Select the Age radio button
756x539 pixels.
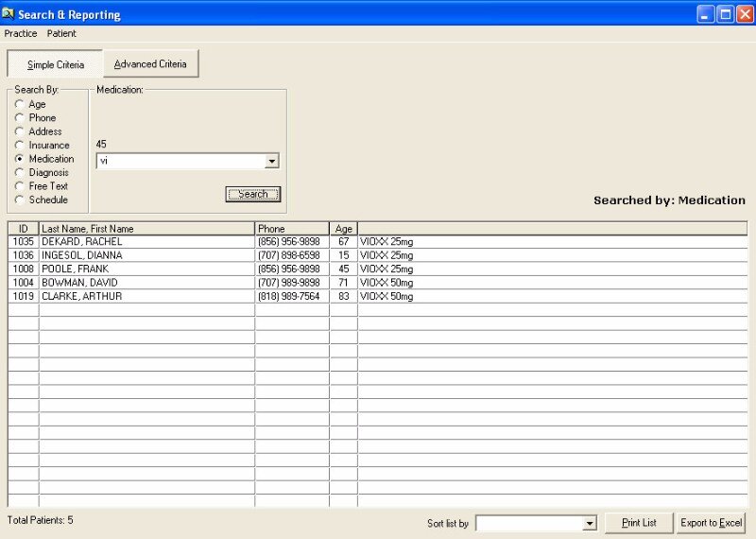coord(19,104)
